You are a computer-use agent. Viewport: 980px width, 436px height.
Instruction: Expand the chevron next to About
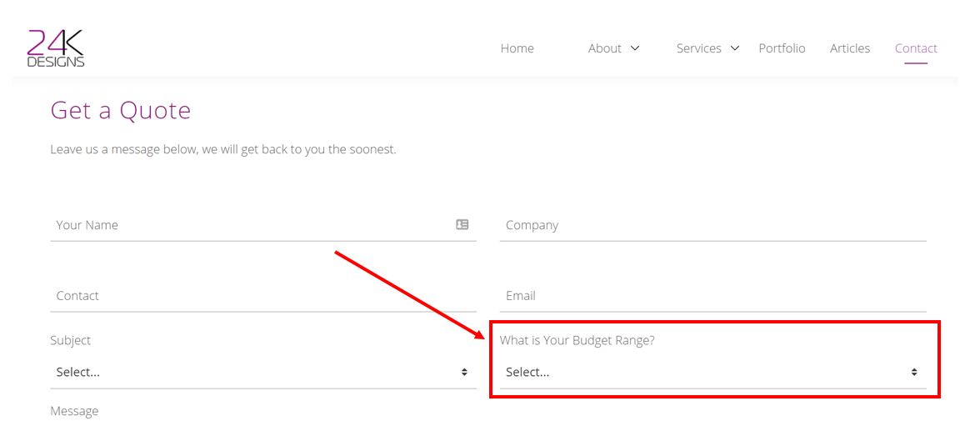pyautogui.click(x=635, y=48)
